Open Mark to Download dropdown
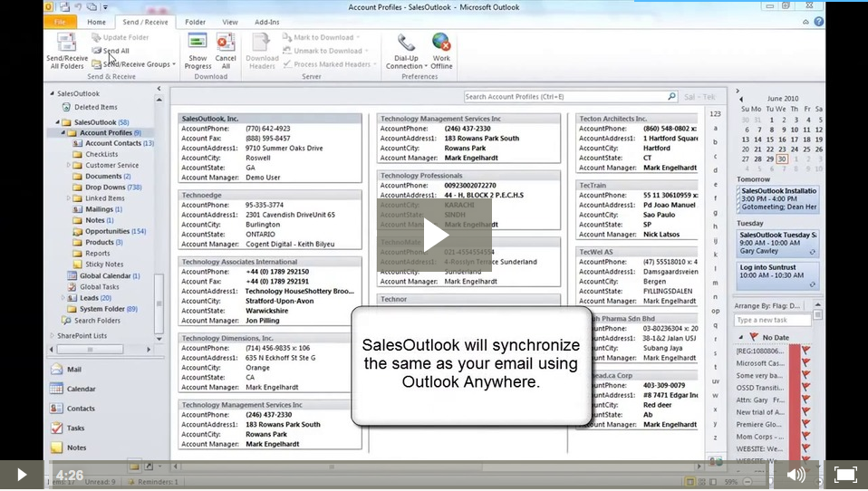Viewport: 868px width, 491px height. pyautogui.click(x=321, y=37)
